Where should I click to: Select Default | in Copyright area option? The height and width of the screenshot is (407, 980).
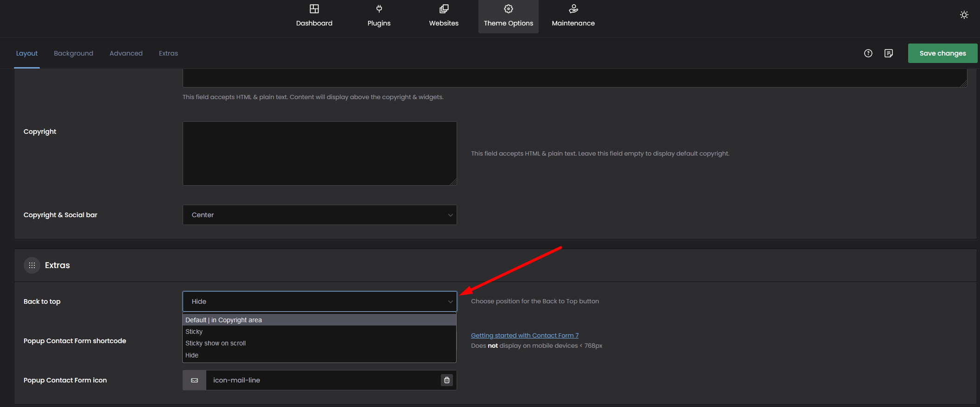(319, 320)
